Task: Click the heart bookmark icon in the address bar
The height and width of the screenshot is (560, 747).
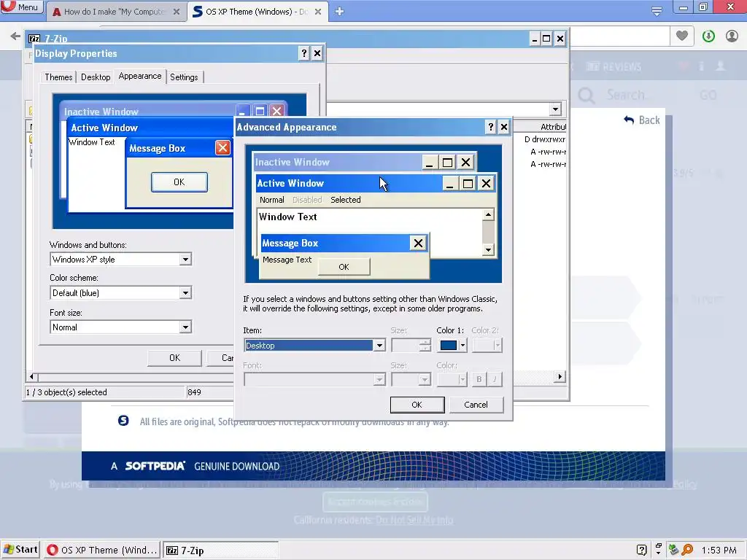Action: point(682,36)
